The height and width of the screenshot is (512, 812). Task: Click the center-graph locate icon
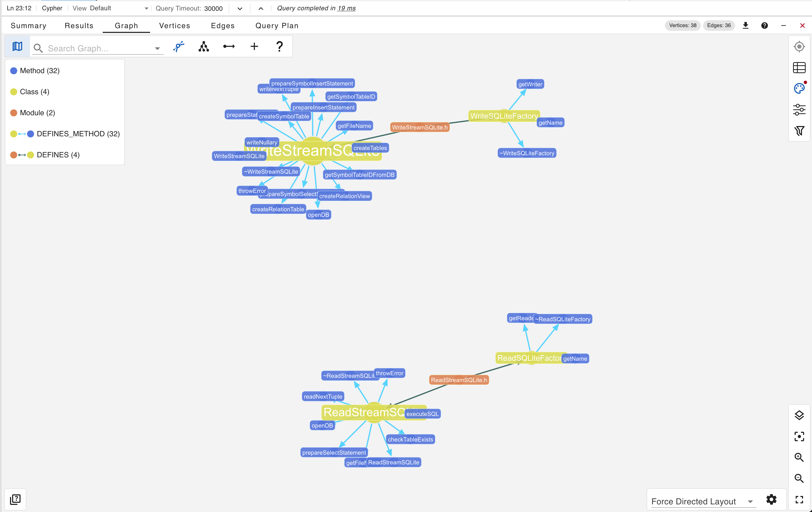pyautogui.click(x=799, y=47)
